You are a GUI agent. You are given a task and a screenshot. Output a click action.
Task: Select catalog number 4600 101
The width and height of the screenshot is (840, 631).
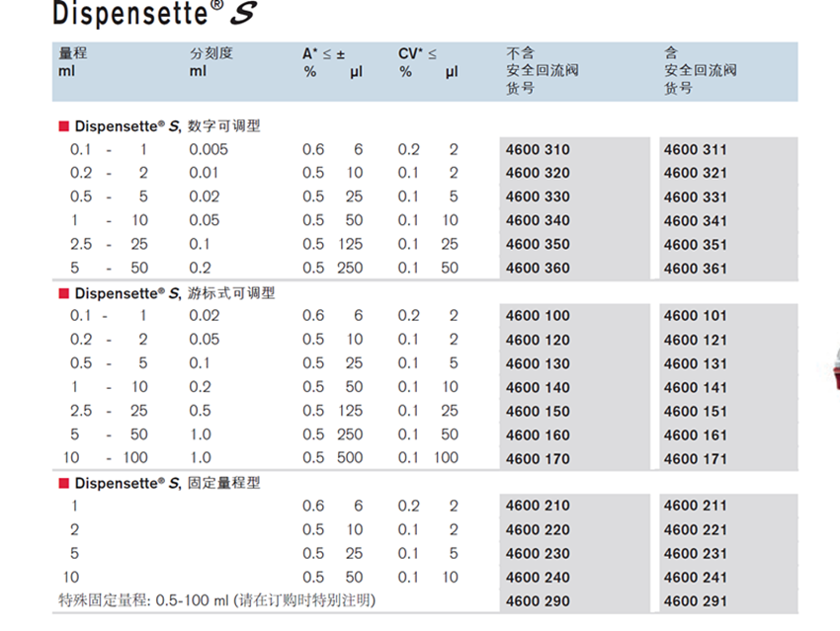(x=696, y=316)
